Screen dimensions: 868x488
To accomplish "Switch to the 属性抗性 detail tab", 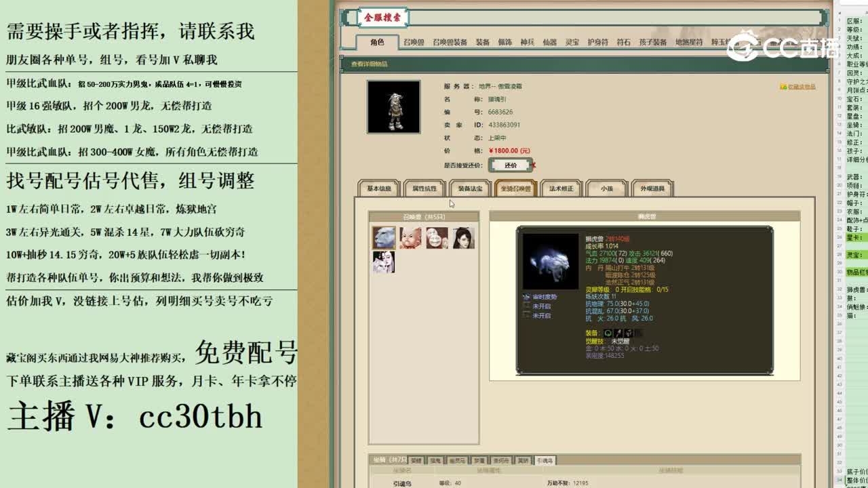I will (x=425, y=188).
